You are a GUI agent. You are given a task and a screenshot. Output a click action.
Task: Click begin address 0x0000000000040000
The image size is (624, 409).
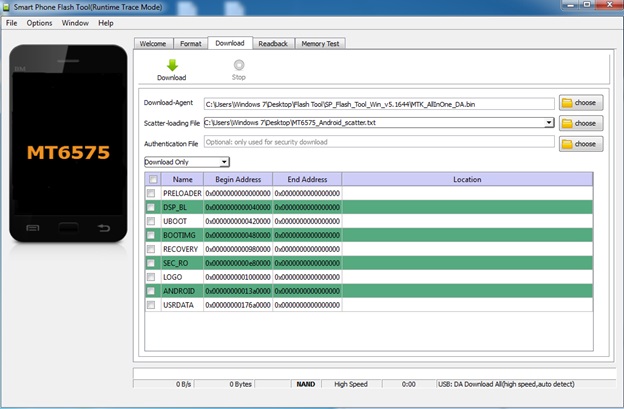click(238, 207)
